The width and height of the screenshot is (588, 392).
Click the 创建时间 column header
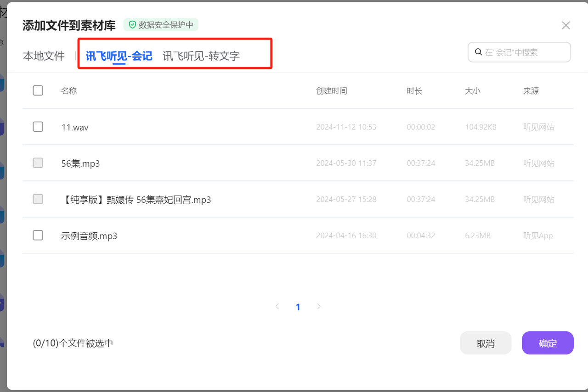[x=332, y=91]
